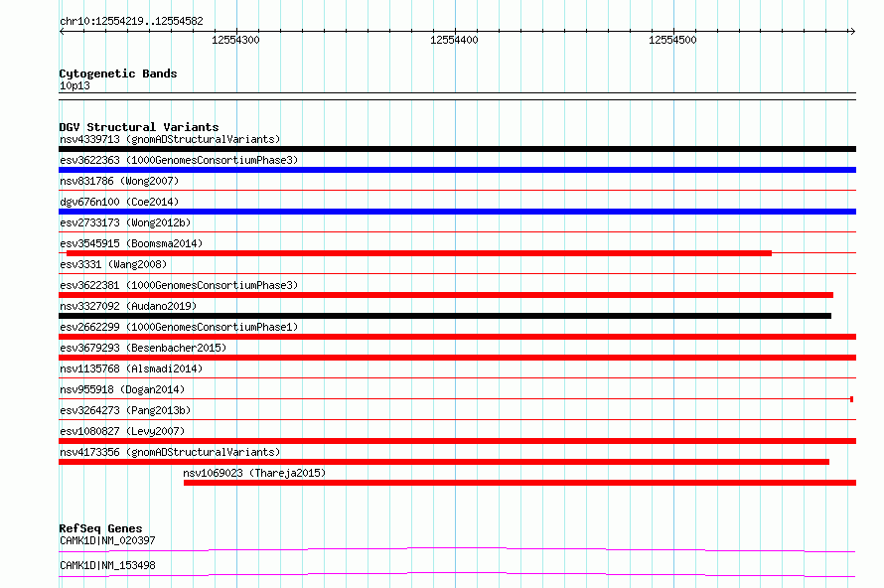Viewport: 884px width, 588px height.
Task: Click the Cytogenetic Bands track title
Action: [118, 73]
